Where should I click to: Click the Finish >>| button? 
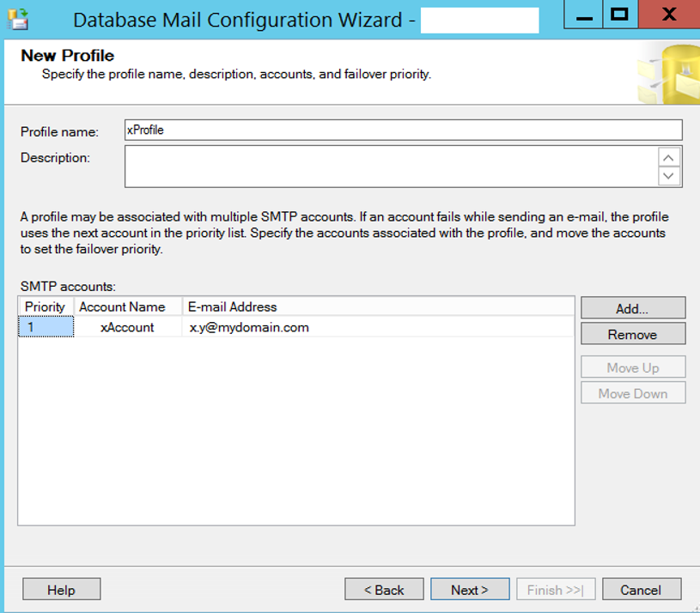pyautogui.click(x=556, y=590)
